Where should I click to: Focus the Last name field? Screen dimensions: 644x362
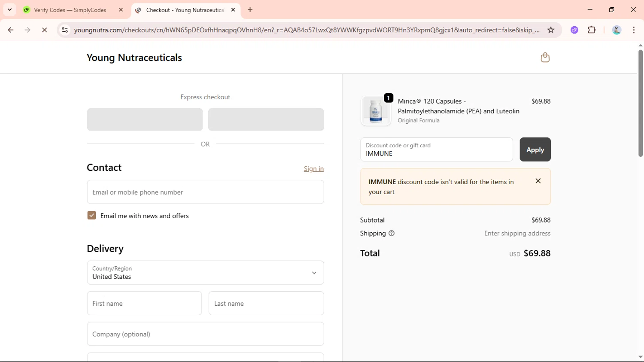(x=266, y=303)
